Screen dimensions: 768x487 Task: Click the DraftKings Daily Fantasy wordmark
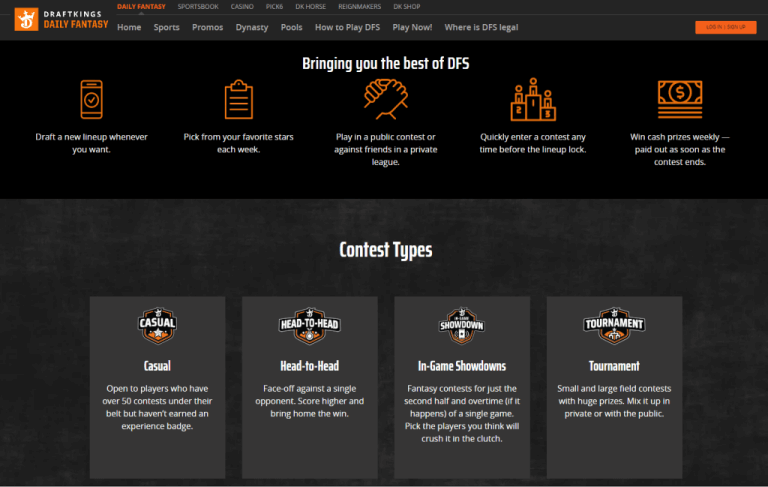76,20
